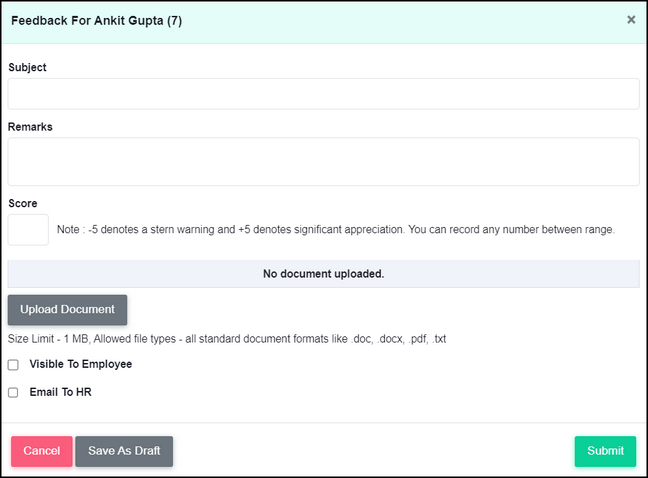Viewport: 648px width, 478px height.
Task: Click the Subject field label
Action: (27, 67)
